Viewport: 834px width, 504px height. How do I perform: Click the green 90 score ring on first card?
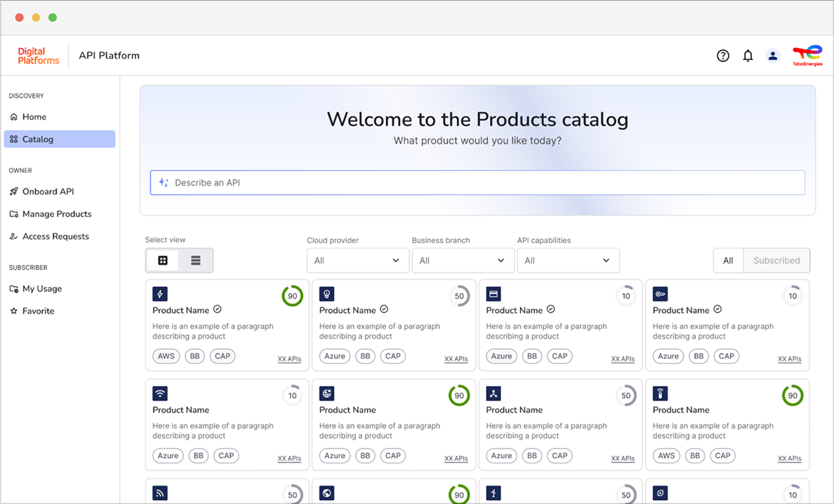point(292,296)
